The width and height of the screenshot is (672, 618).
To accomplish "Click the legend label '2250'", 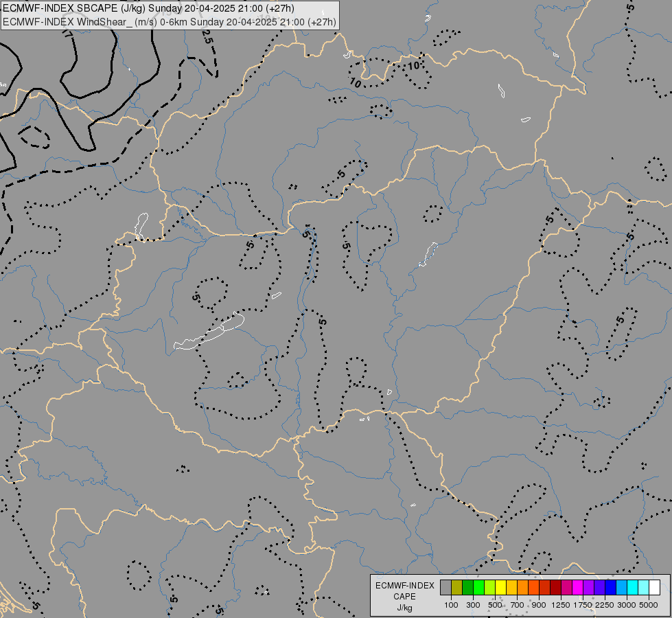I will (604, 605).
